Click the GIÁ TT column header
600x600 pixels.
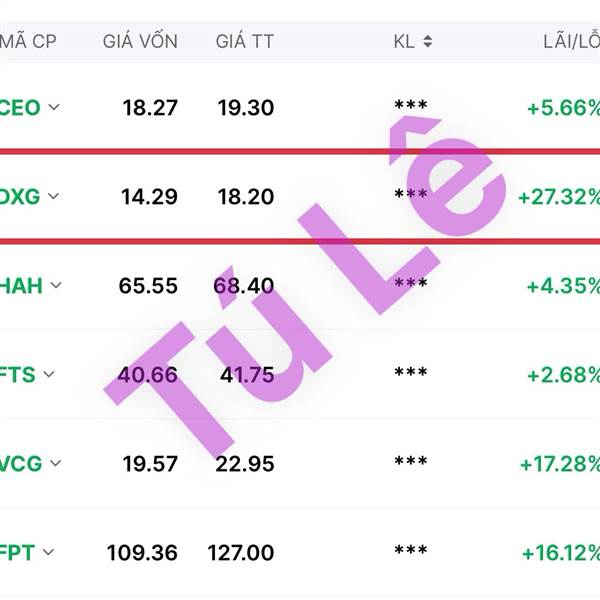click(244, 42)
